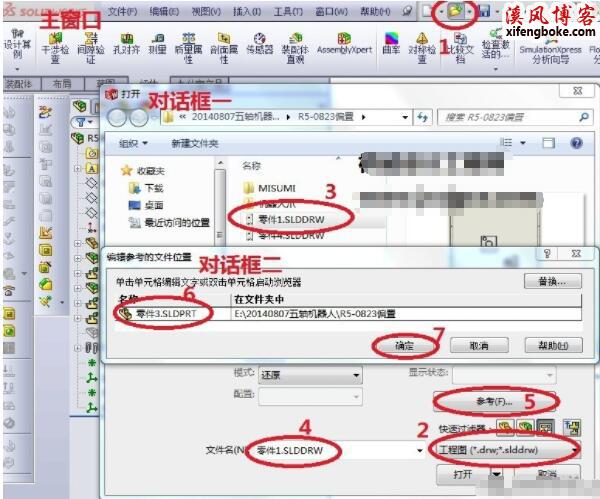Open the 视图(V) menu

(x=206, y=11)
